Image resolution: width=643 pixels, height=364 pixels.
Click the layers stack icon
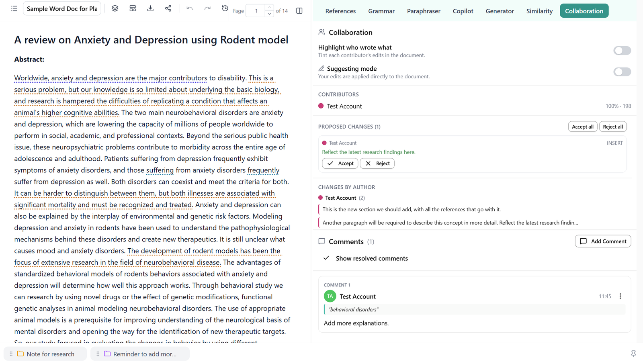(x=115, y=8)
